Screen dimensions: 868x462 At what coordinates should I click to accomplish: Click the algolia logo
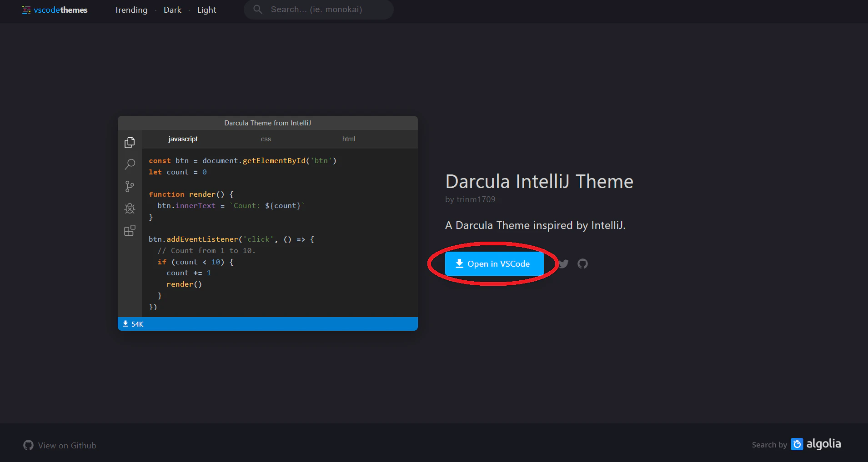tap(816, 444)
